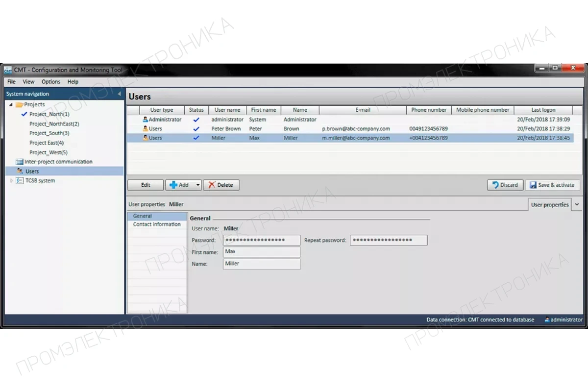Click the Add user button
This screenshot has width=588, height=392.
tap(179, 185)
